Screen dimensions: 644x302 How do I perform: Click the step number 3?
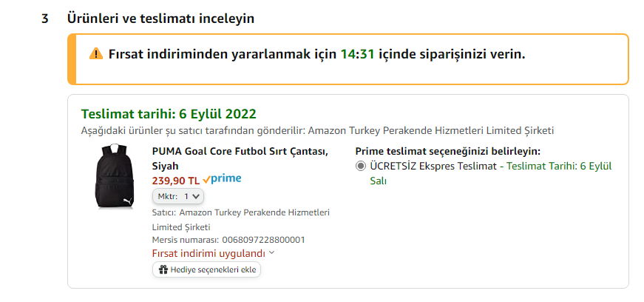(x=45, y=18)
